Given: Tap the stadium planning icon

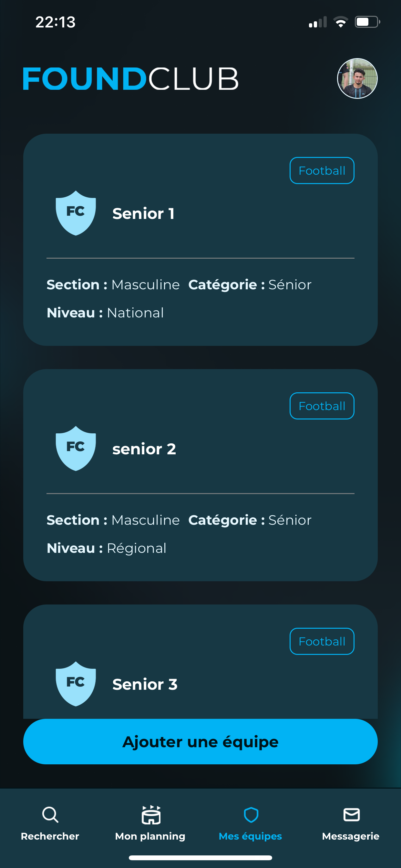Looking at the screenshot, I should coord(151,815).
